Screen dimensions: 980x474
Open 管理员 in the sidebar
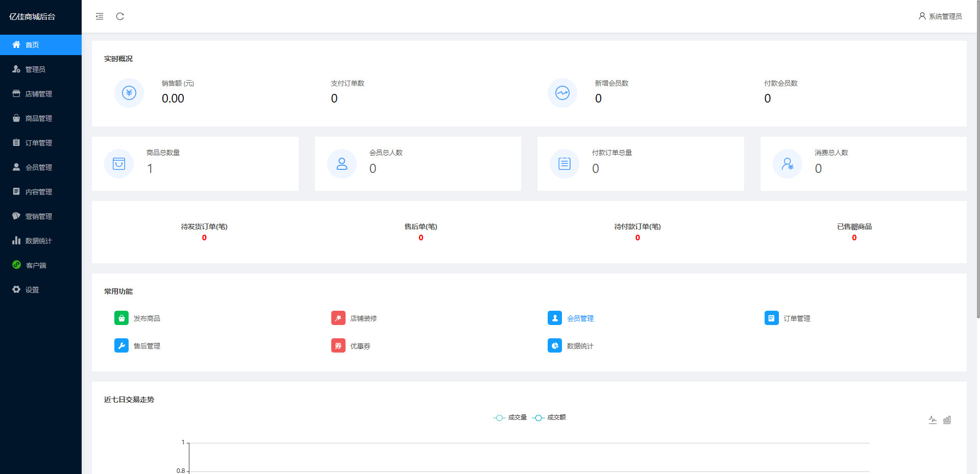click(x=41, y=69)
